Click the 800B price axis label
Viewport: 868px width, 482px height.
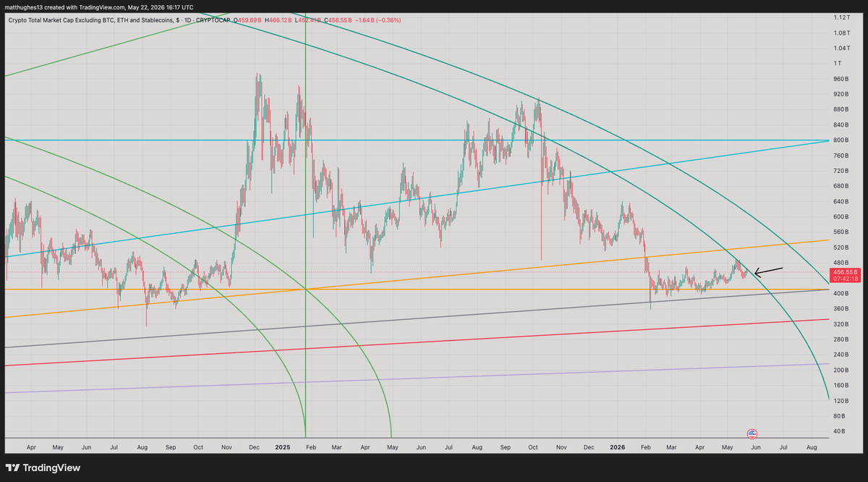840,140
